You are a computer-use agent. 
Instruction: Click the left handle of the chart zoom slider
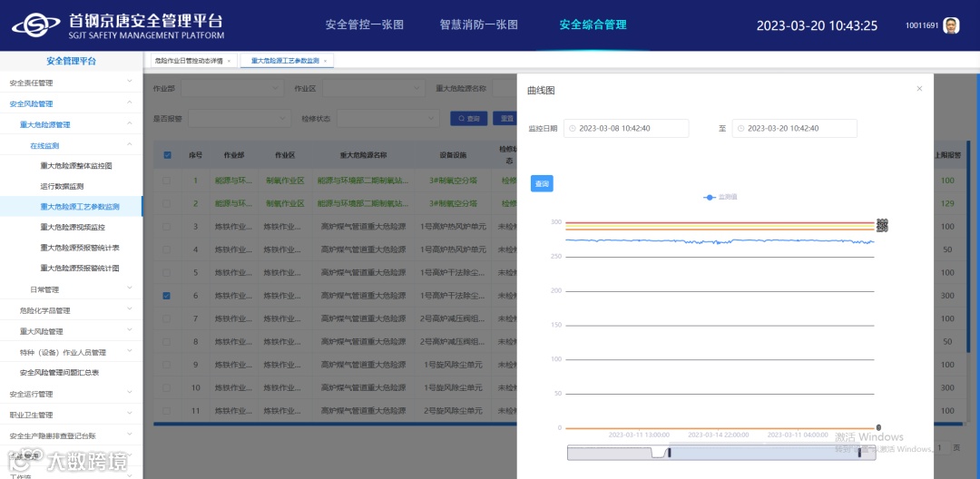click(x=669, y=453)
